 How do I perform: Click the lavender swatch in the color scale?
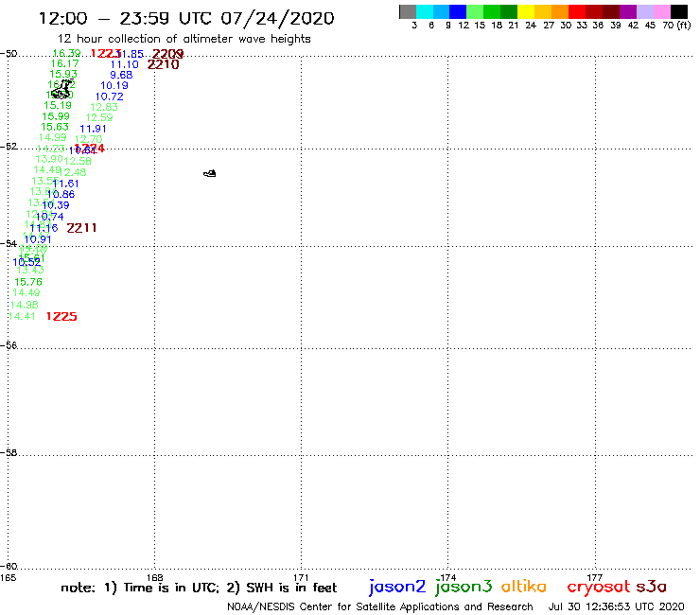coord(644,11)
